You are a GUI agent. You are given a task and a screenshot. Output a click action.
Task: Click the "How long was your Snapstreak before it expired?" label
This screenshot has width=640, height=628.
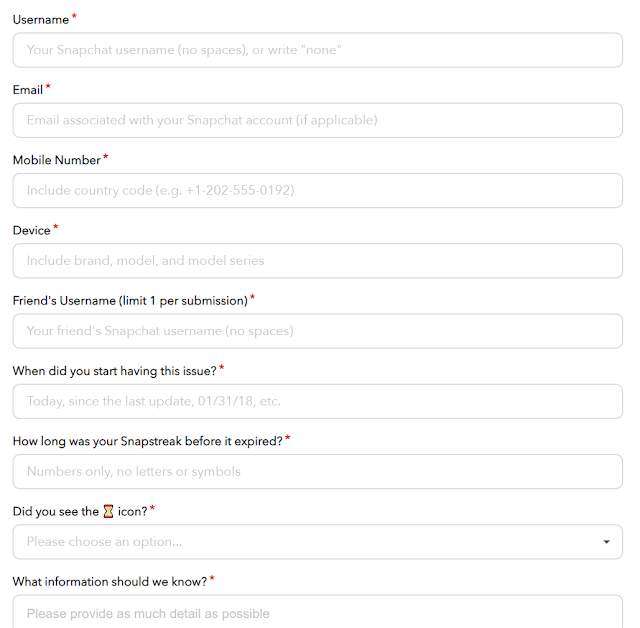pos(148,441)
